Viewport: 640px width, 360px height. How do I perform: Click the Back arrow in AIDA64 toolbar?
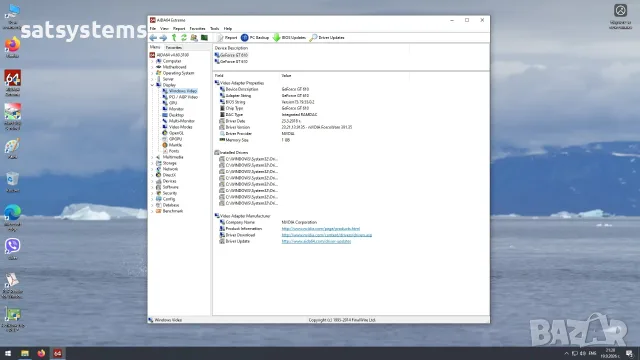(153, 38)
